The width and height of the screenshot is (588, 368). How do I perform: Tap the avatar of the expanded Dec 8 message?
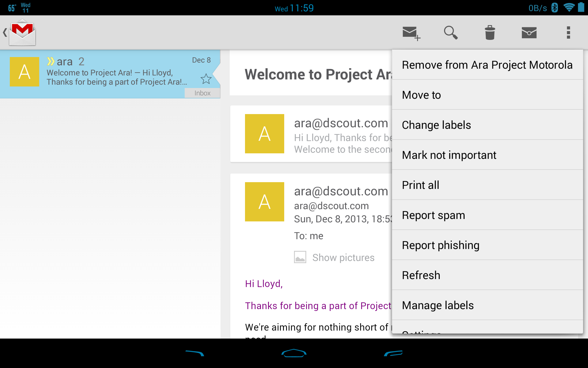pos(265,202)
